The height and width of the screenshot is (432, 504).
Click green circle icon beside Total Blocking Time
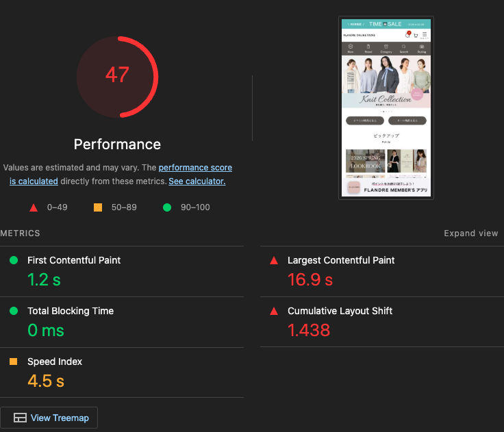(14, 311)
